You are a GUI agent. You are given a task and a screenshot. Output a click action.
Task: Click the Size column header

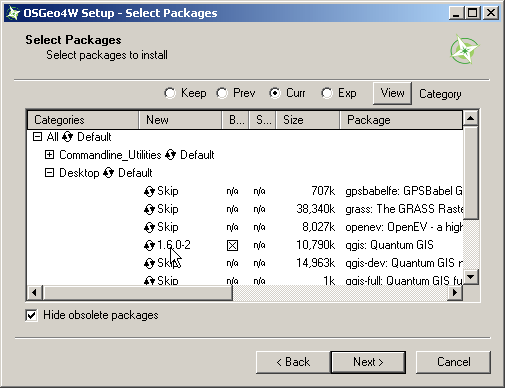coord(308,120)
